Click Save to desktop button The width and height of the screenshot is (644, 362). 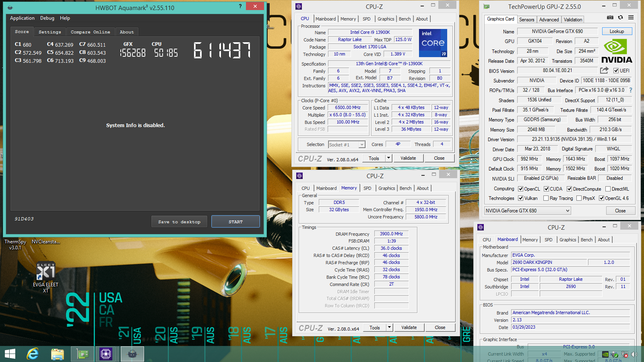click(179, 222)
